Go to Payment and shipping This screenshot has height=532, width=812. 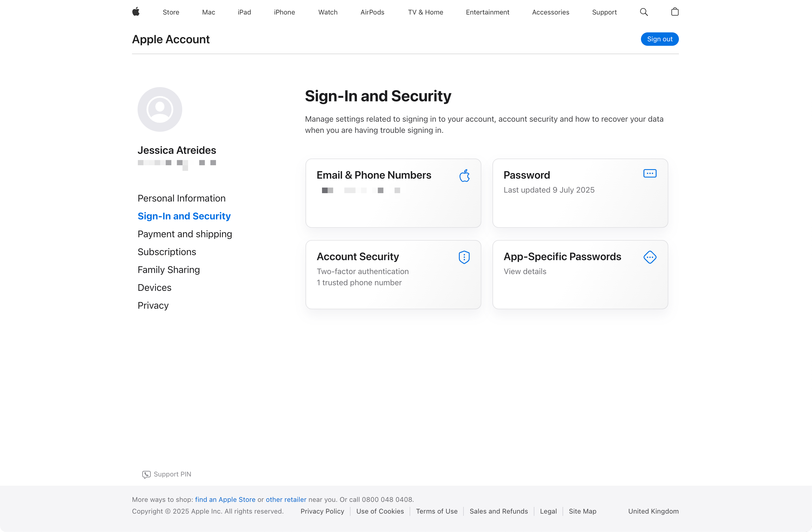pyautogui.click(x=184, y=234)
